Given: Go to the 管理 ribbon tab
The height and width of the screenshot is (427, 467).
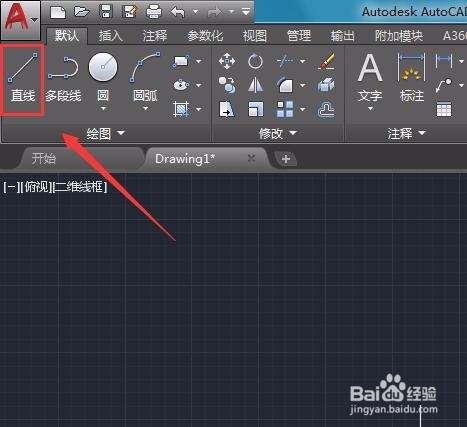Looking at the screenshot, I should tap(299, 35).
